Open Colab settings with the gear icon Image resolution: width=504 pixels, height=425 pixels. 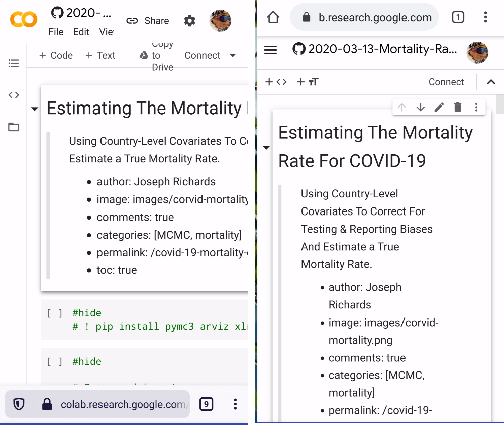click(x=189, y=21)
